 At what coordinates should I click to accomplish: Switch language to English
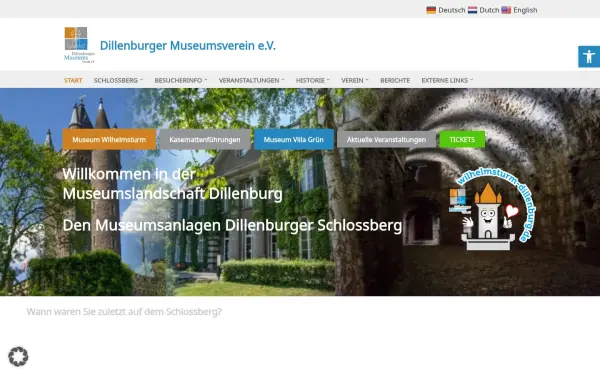point(525,10)
